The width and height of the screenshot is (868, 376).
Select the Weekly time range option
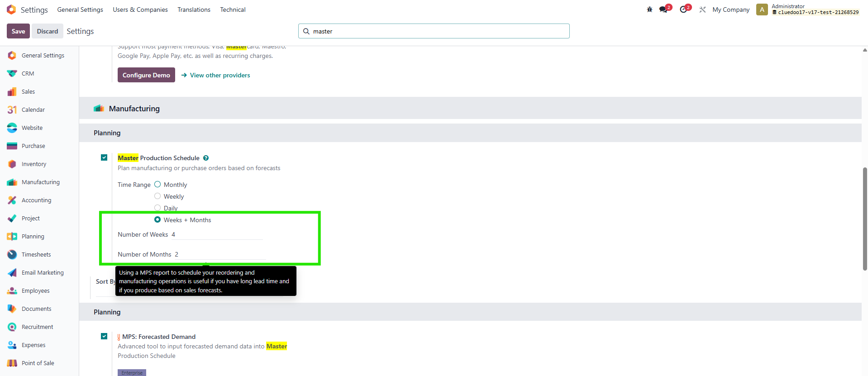(x=157, y=196)
